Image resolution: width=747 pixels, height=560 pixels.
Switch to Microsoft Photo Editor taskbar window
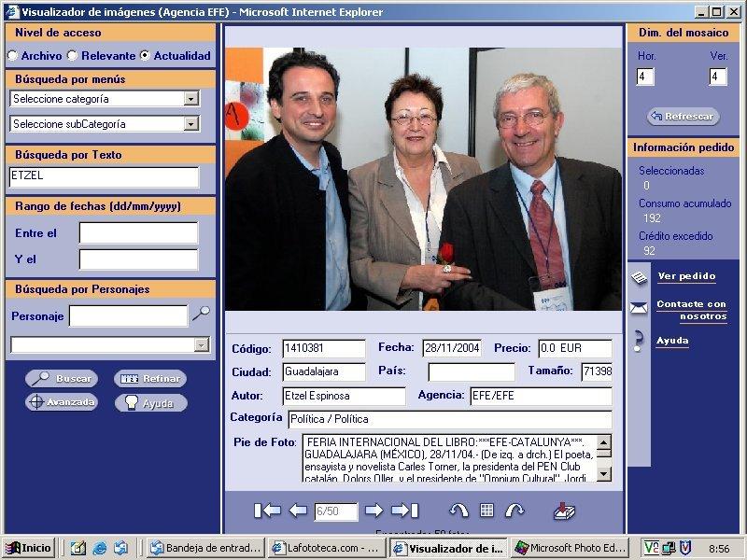click(x=571, y=548)
